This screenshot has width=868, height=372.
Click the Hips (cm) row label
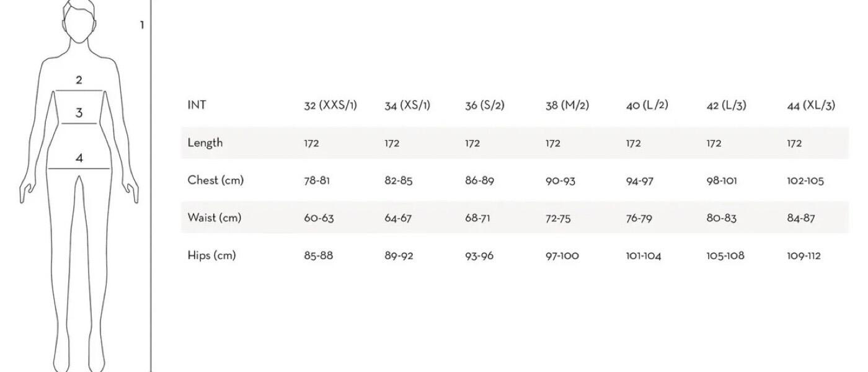pos(212,255)
